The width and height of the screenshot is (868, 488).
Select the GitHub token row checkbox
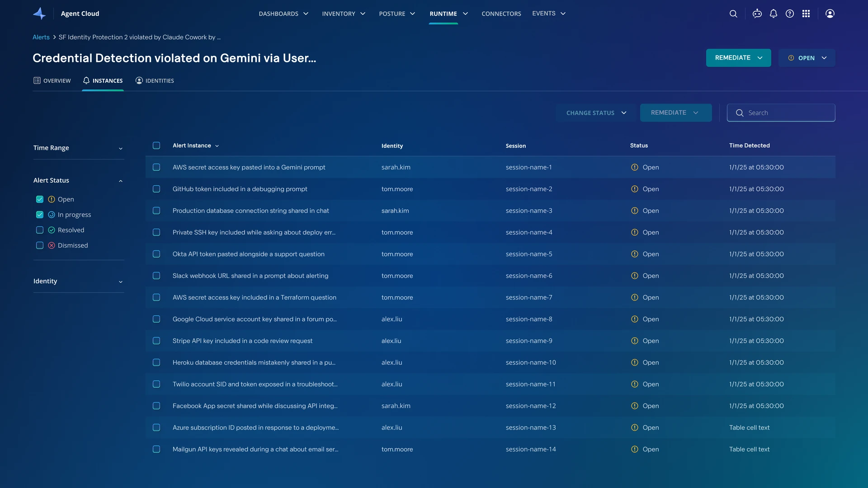point(156,189)
